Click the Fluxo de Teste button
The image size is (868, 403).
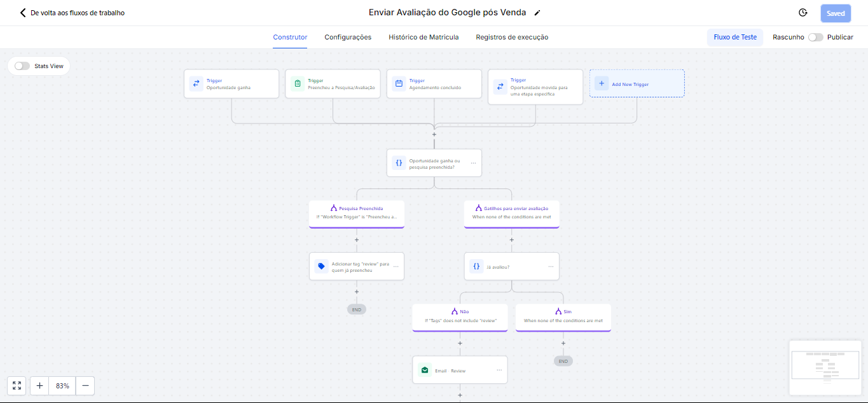point(735,37)
